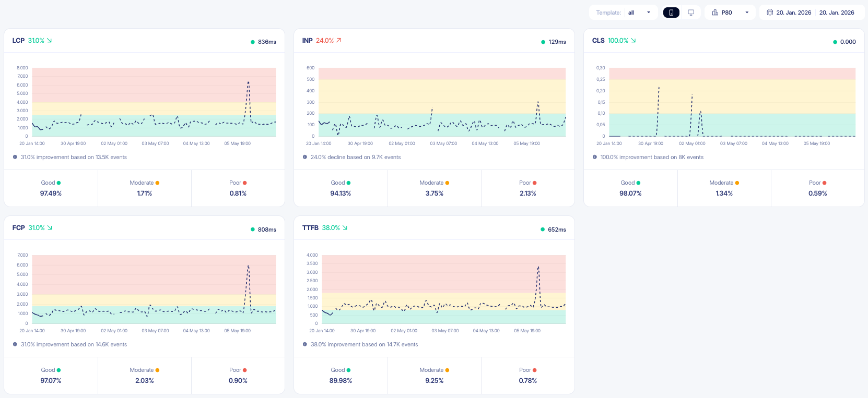The height and width of the screenshot is (398, 868).
Task: Select the start date 20. Jan. 2026
Action: [x=793, y=13]
